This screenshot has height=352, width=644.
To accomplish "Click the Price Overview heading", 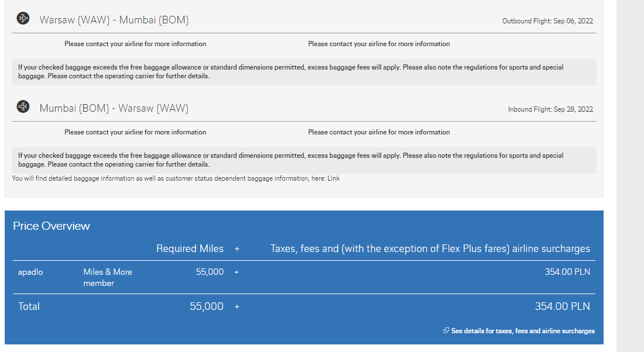I will click(x=52, y=226).
